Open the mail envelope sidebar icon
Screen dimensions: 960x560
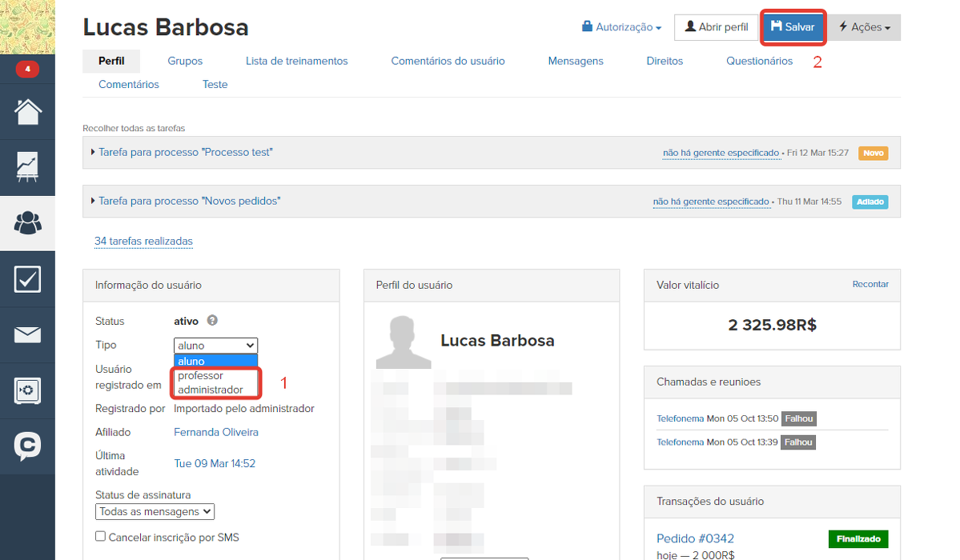(x=27, y=334)
